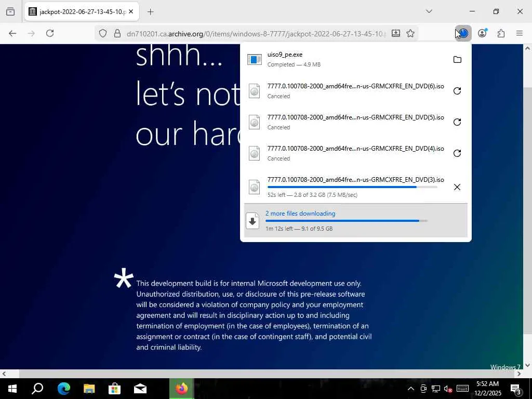Open tracking protection shield icon
The height and width of the screenshot is (399, 532).
103,33
